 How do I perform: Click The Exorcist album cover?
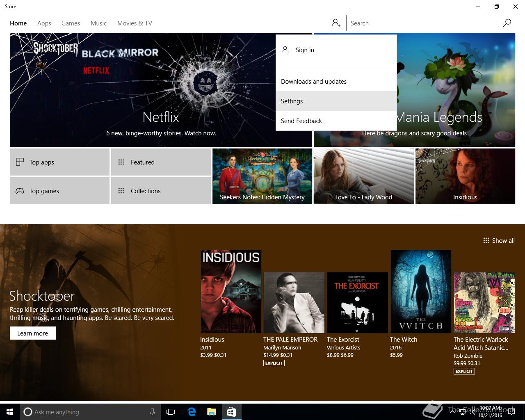click(x=357, y=303)
